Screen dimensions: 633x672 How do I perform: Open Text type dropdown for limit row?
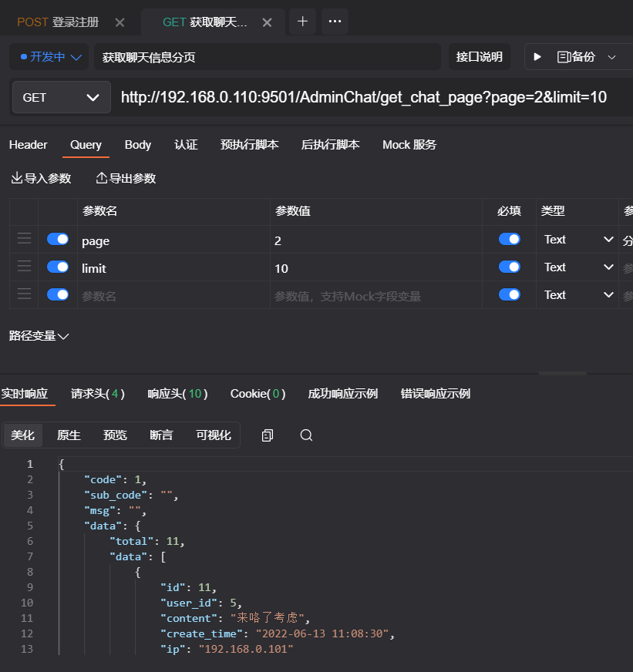click(x=577, y=267)
